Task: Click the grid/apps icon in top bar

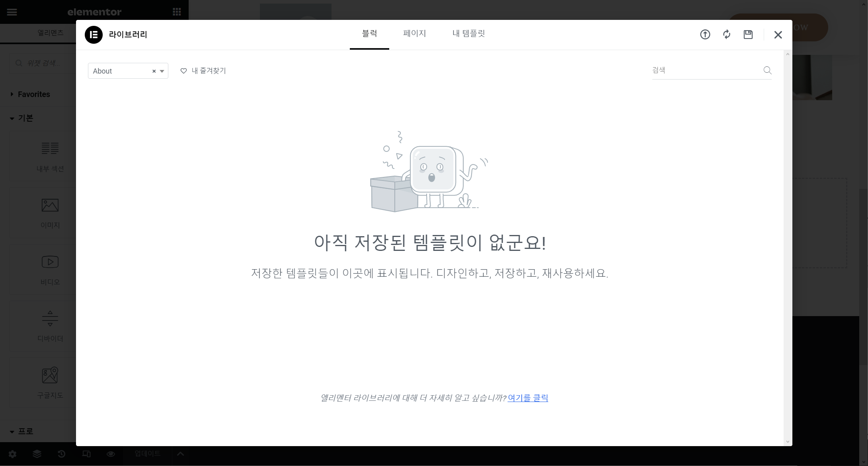Action: [x=177, y=12]
